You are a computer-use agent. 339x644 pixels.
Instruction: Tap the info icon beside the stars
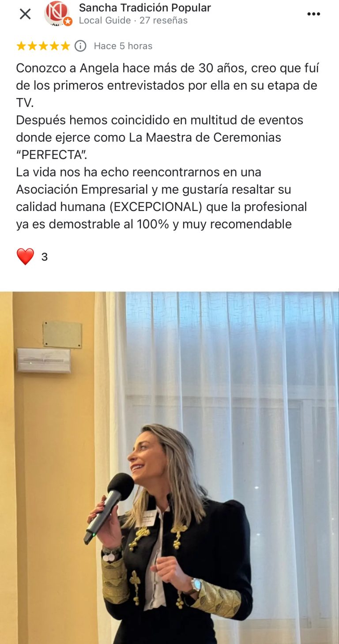pos(80,46)
